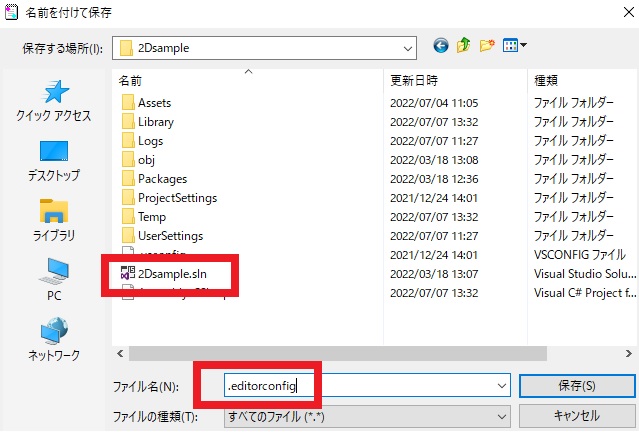
Task: Select PC in the sidebar
Action: pyautogui.click(x=54, y=279)
